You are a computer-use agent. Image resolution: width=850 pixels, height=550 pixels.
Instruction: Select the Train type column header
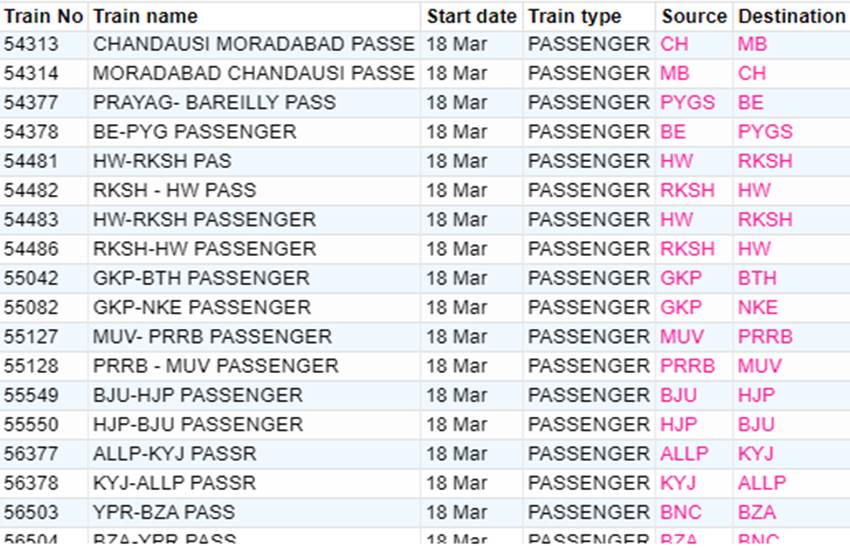[575, 16]
